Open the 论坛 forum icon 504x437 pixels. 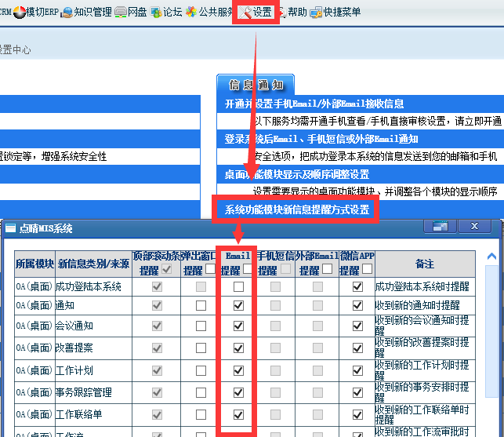pos(156,12)
